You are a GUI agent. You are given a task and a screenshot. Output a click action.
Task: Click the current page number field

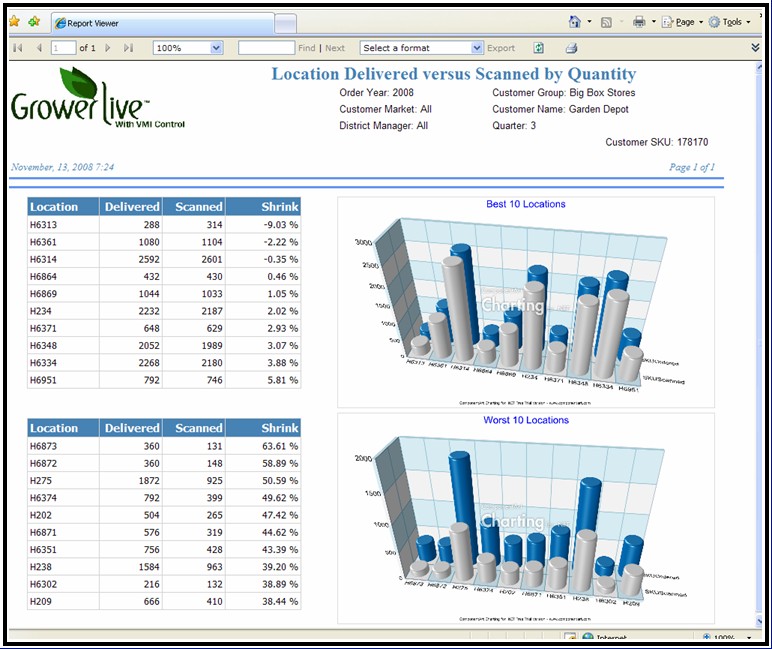tap(63, 48)
